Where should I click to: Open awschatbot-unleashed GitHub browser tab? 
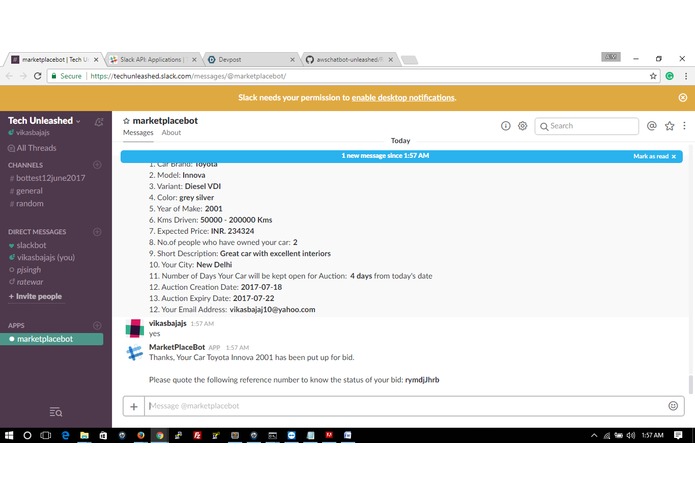(x=349, y=59)
